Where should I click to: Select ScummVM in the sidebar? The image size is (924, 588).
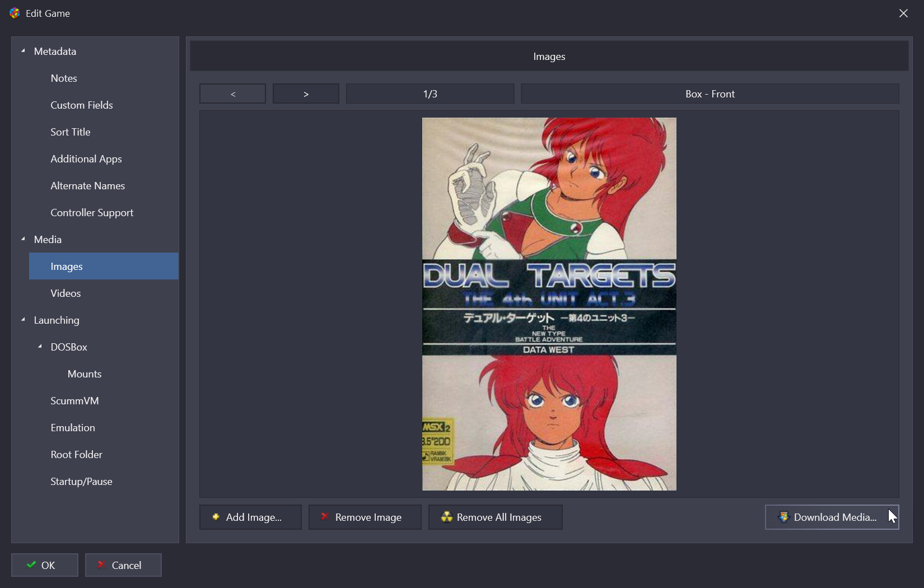click(74, 401)
